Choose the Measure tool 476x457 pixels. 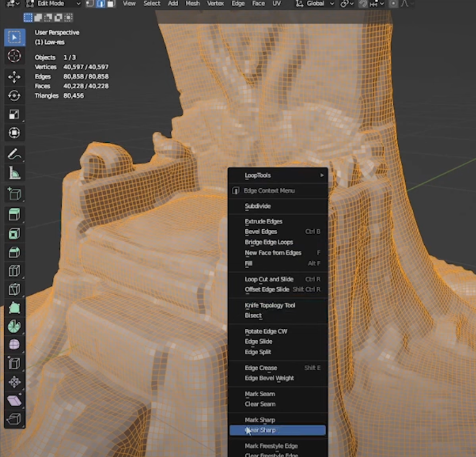pos(14,173)
